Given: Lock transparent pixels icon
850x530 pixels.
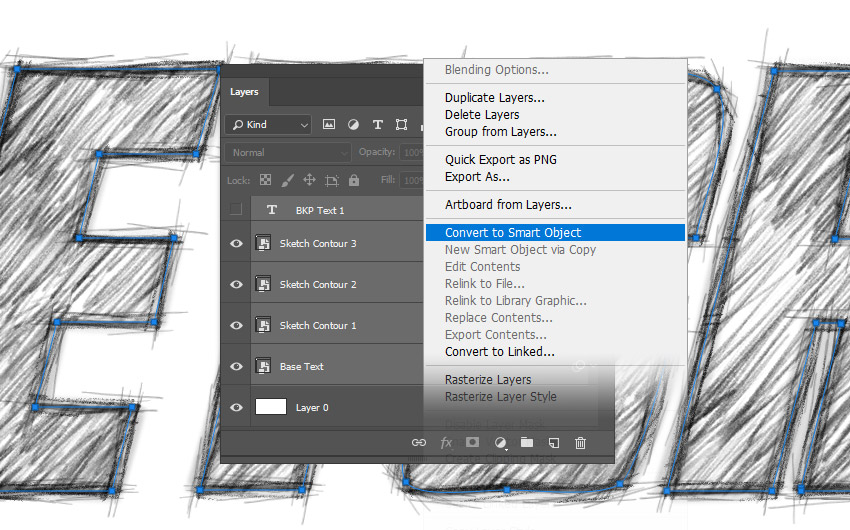Looking at the screenshot, I should 265,180.
